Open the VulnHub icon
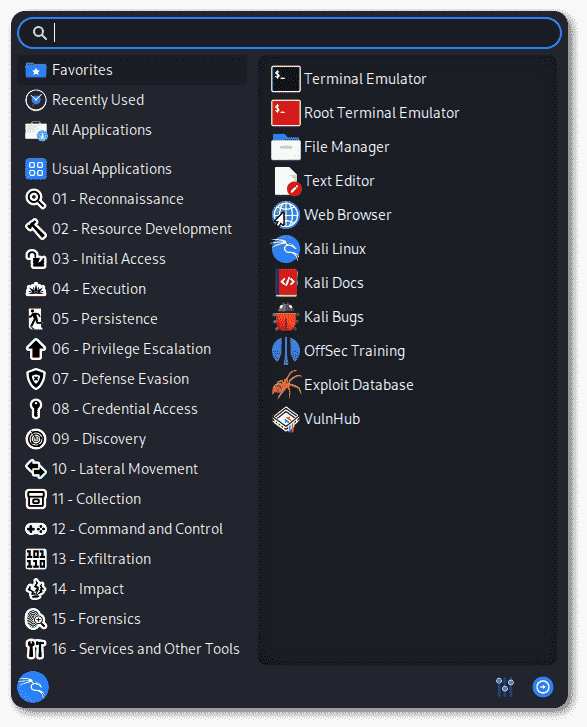This screenshot has height=727, width=587. click(x=286, y=419)
